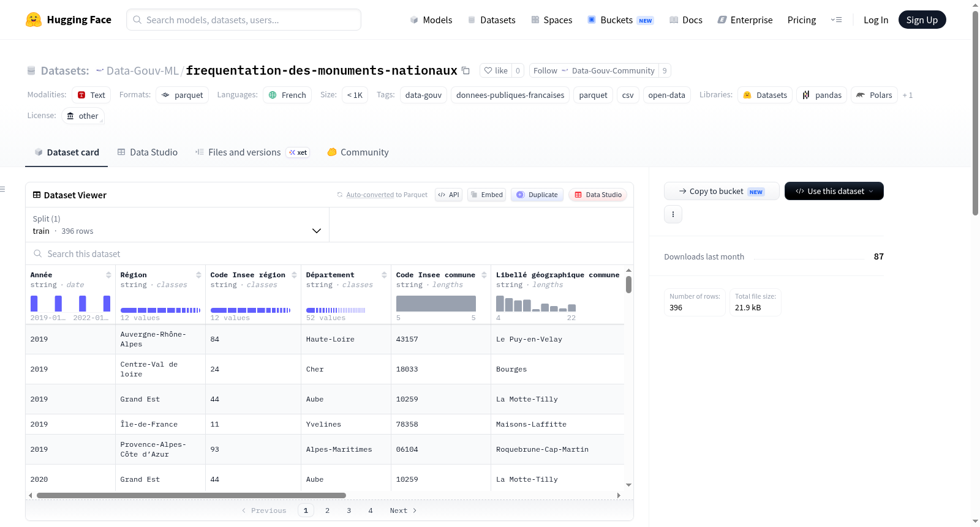
Task: Open the left sidebar toggle icon
Action: [x=2, y=189]
